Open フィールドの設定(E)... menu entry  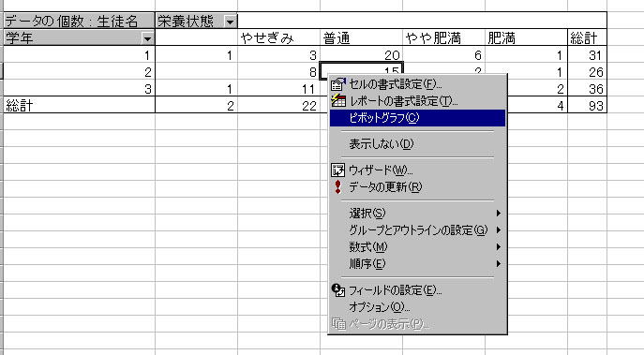click(x=417, y=290)
